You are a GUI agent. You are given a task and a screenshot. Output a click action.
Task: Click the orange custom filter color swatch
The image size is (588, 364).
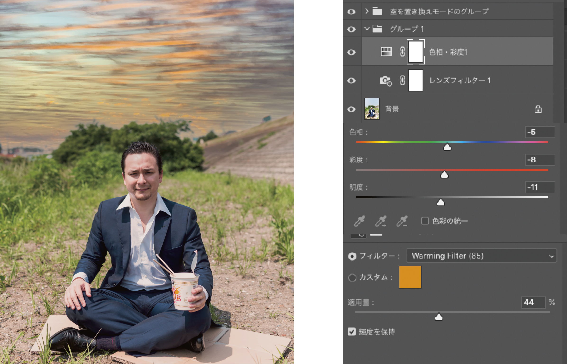[x=410, y=277]
